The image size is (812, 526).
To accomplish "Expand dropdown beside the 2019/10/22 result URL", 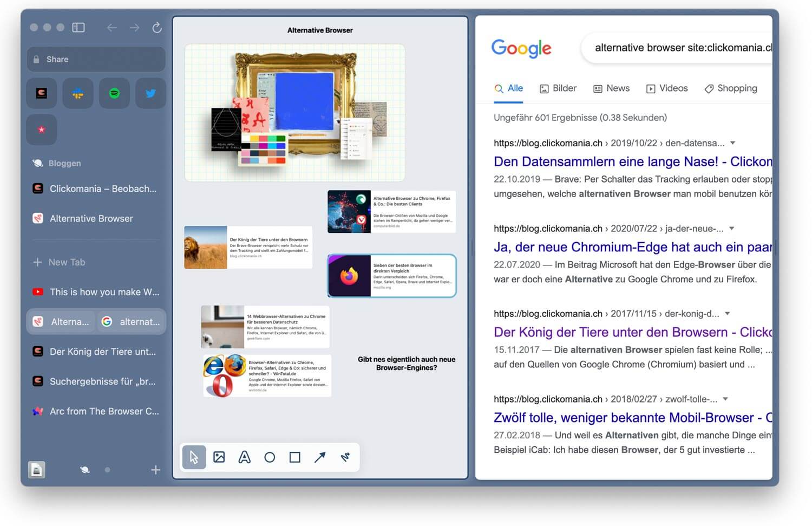I will click(732, 143).
